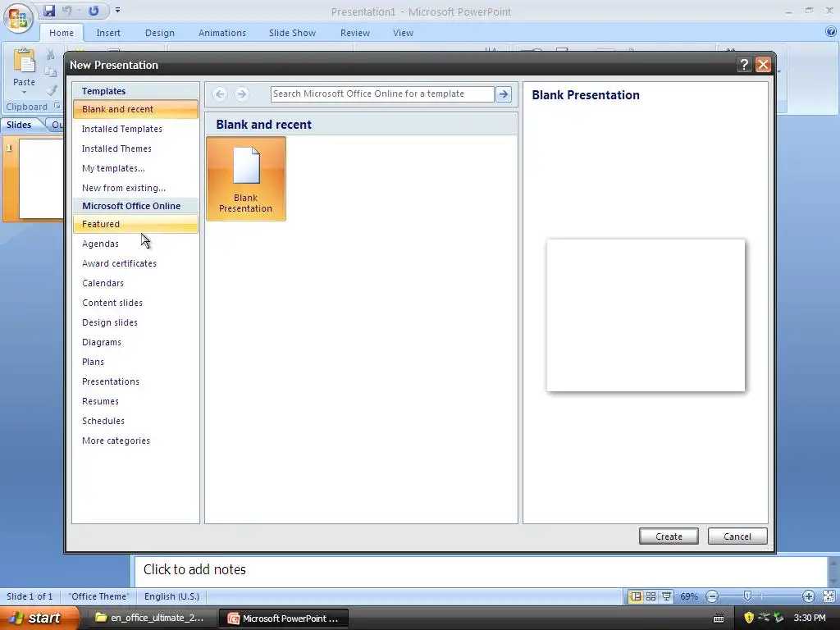
Task: Click Fit slide to current window icon
Action: coord(829,596)
